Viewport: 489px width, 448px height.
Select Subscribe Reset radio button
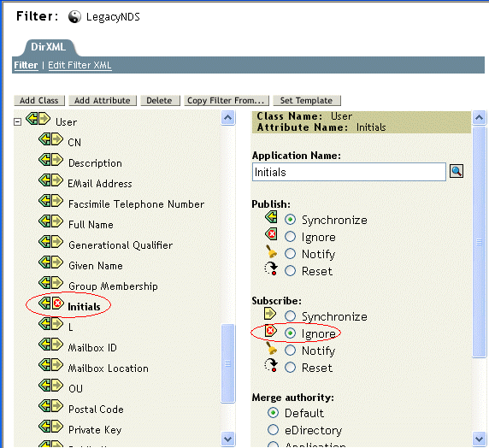(290, 368)
